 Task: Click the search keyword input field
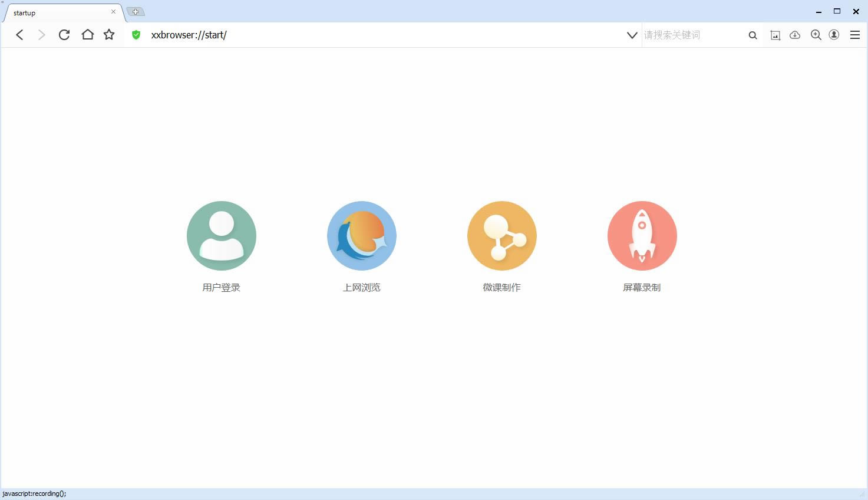692,35
